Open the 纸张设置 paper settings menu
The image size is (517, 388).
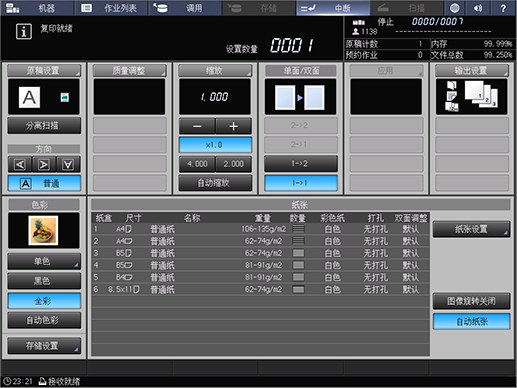point(471,229)
